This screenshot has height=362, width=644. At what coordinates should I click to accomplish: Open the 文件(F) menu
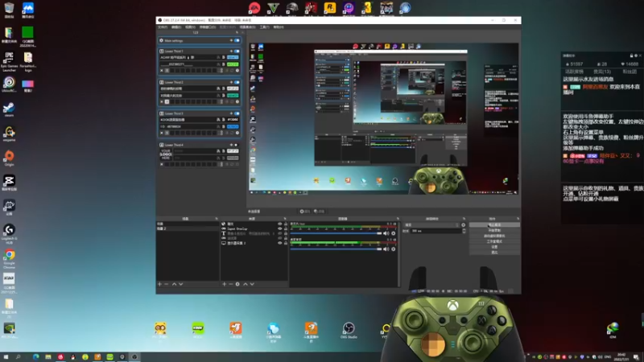pos(163,27)
